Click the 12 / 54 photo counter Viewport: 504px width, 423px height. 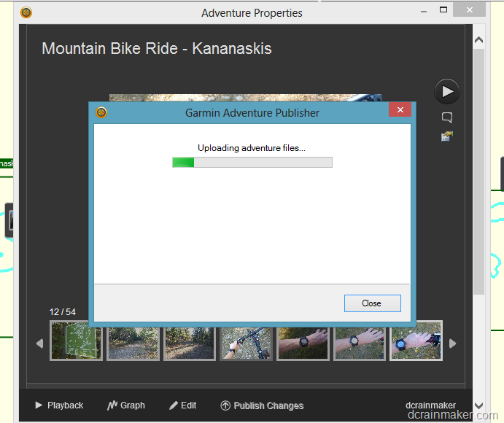(62, 312)
